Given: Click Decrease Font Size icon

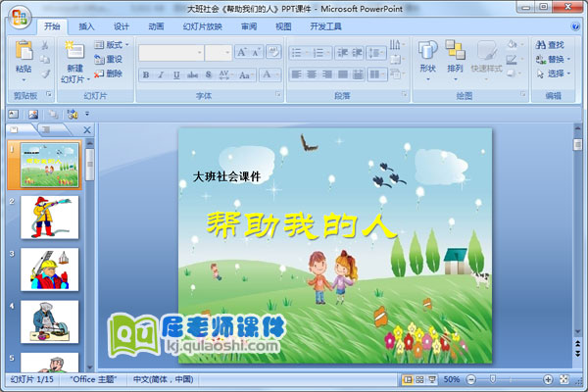Looking at the screenshot, I should tap(256, 52).
